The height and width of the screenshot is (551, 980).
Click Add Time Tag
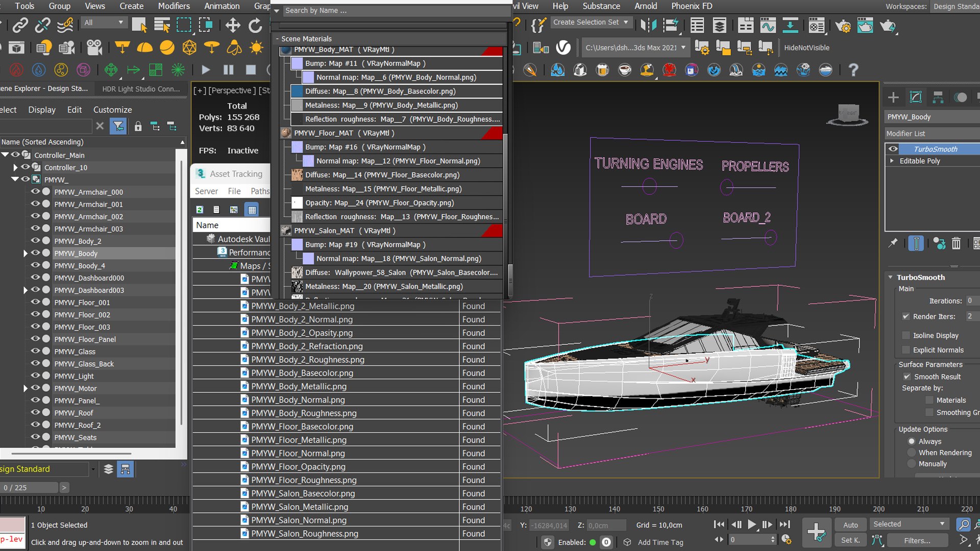pyautogui.click(x=660, y=542)
